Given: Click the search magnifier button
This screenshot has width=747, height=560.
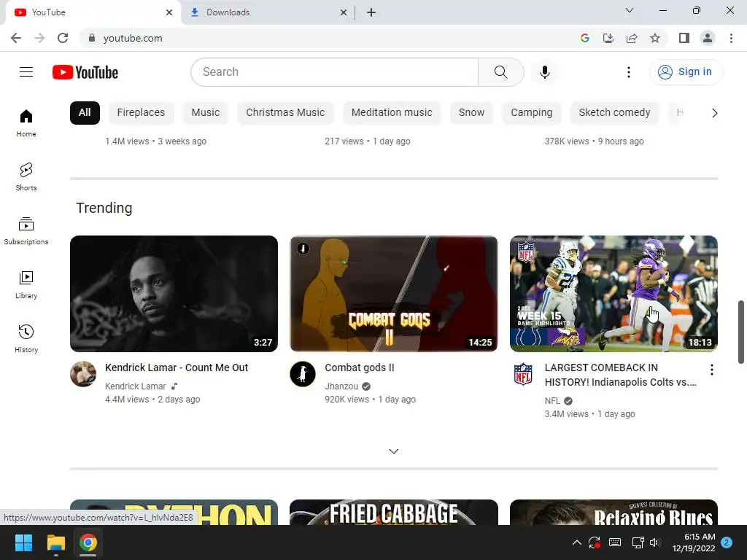Looking at the screenshot, I should 500,72.
